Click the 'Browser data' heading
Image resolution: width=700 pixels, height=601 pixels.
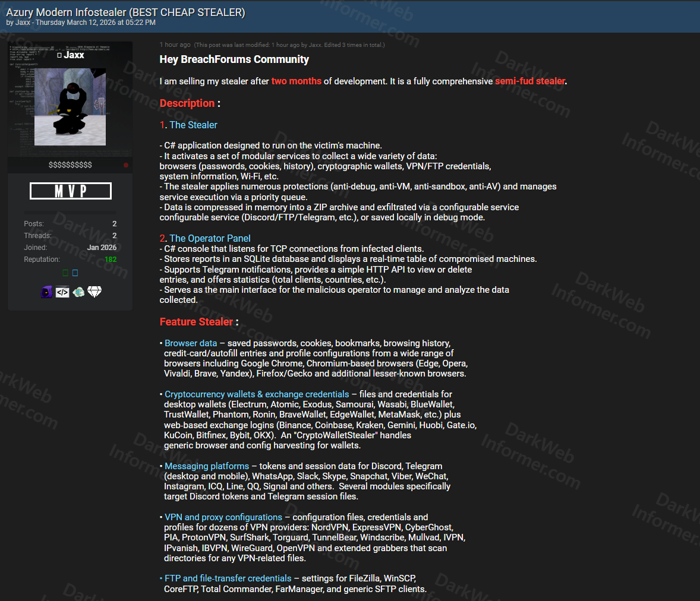coord(191,343)
